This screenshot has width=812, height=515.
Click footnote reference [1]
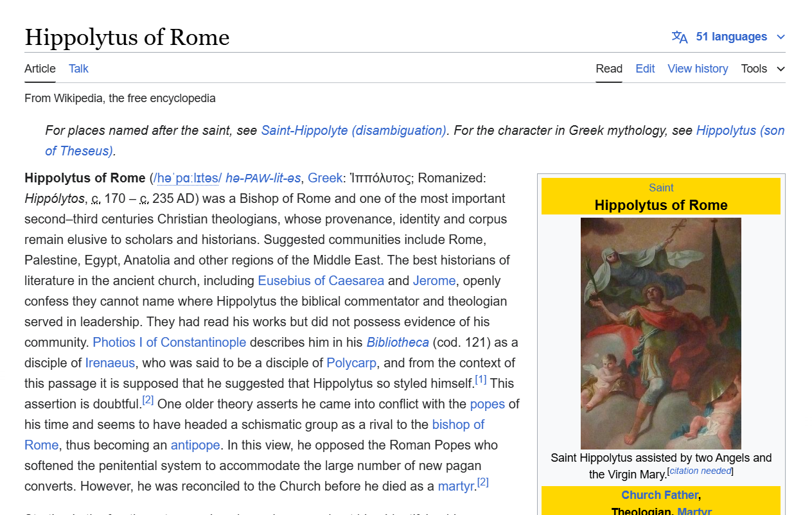(481, 380)
